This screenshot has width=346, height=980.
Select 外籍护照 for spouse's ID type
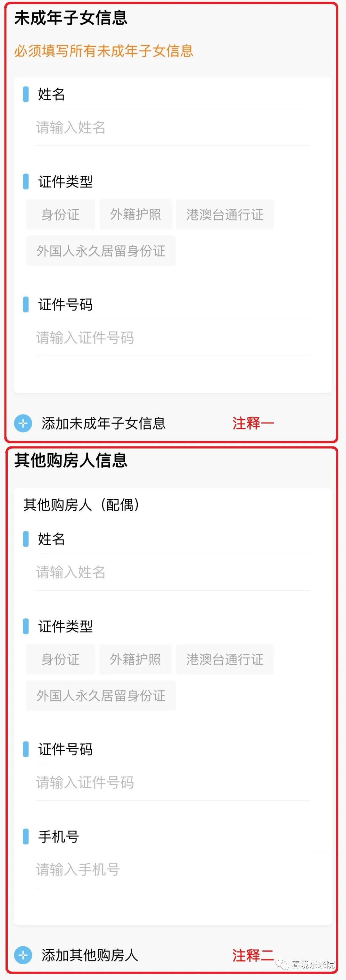(136, 659)
